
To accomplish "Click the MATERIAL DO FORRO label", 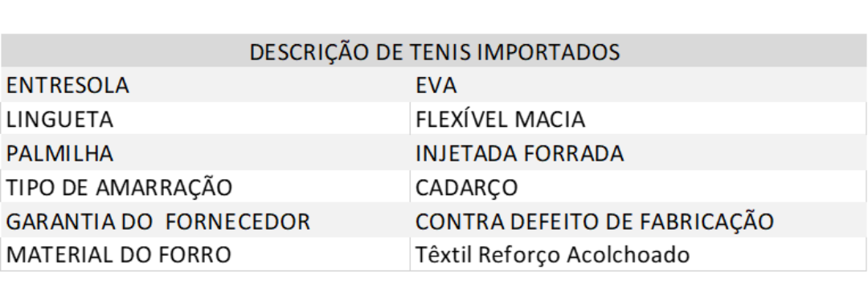I will coord(118,254).
